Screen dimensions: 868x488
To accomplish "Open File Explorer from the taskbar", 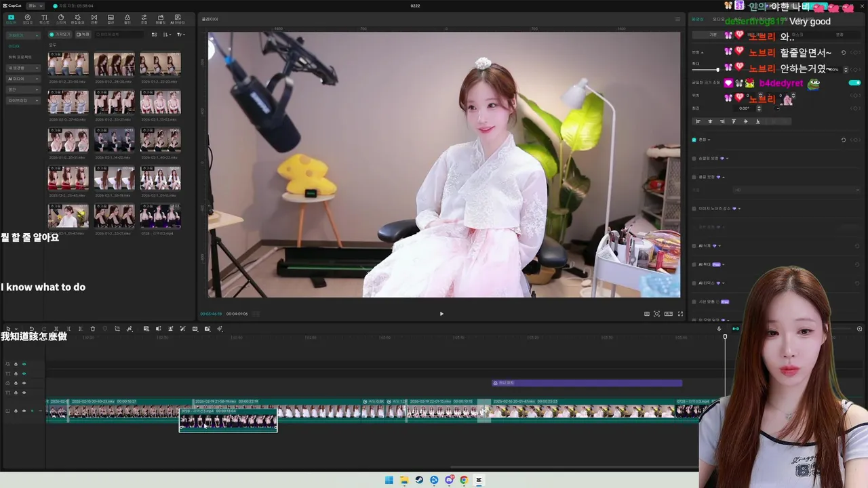I will 404,480.
